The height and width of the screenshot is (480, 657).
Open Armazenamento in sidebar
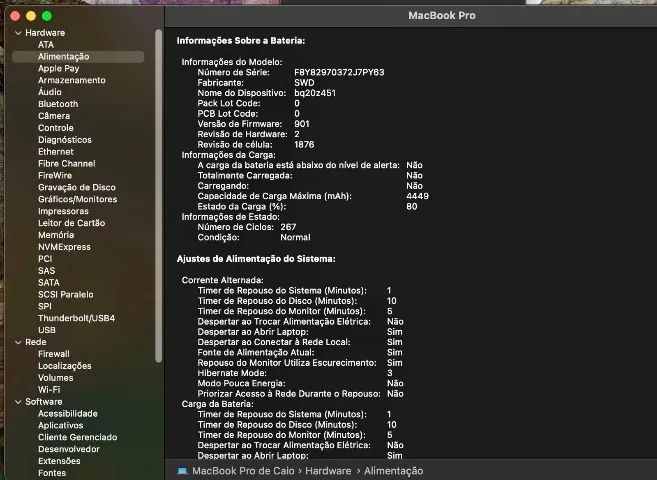[x=72, y=80]
